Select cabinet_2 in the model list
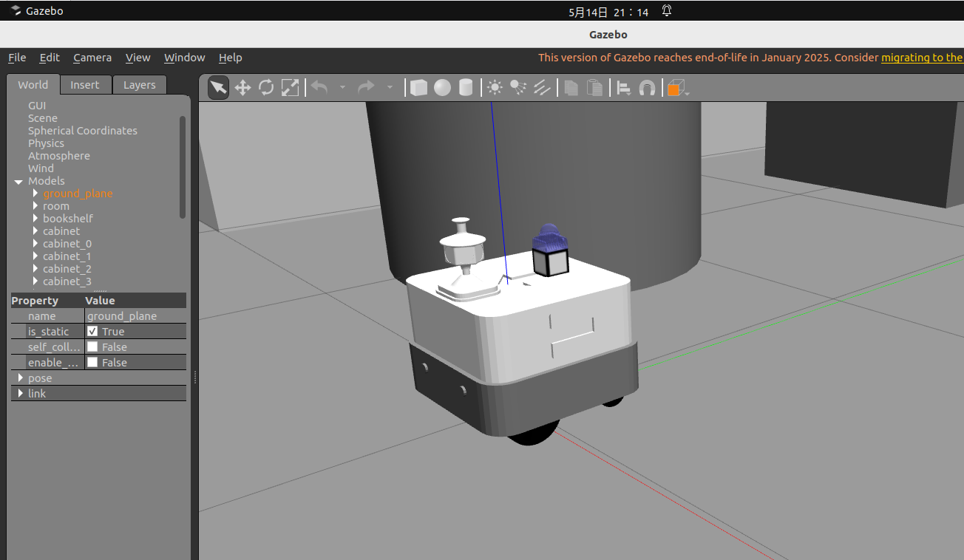Viewport: 964px width, 560px height. point(67,269)
